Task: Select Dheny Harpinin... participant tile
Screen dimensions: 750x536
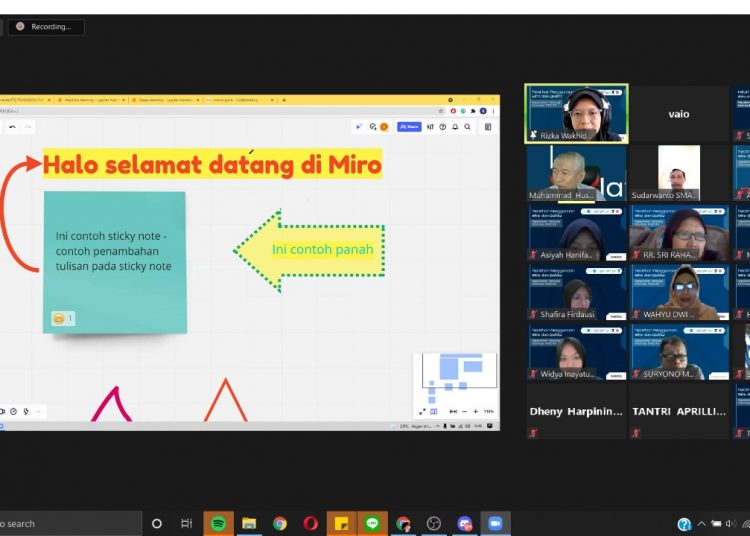Action: (576, 411)
